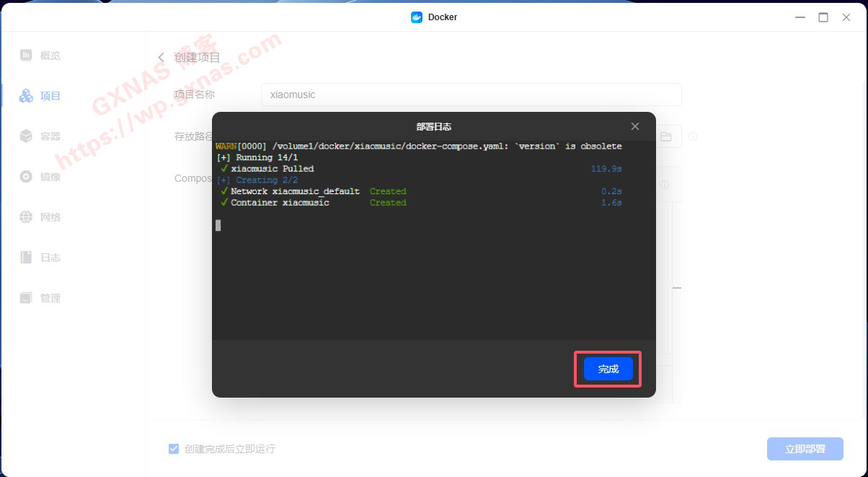
Task: Click inside the deployment log terminal output
Action: pos(433,274)
